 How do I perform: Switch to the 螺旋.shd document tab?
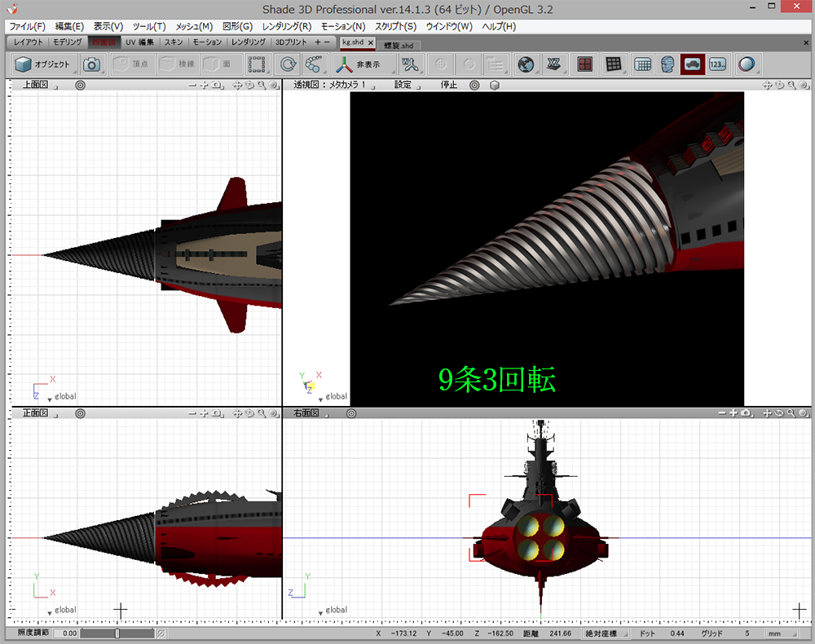[x=399, y=46]
